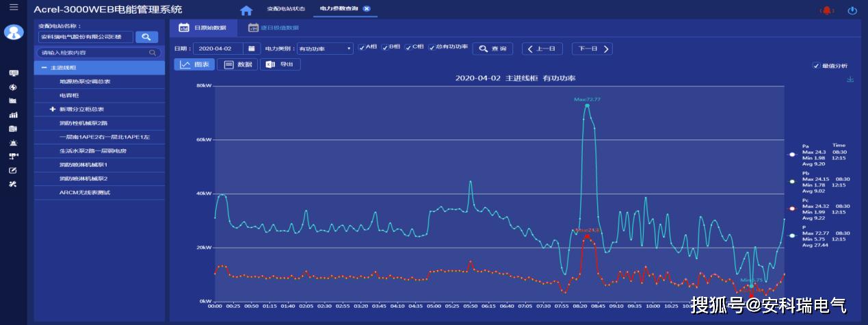868x325 pixels.
Task: Export the data with 导出
Action: (280, 64)
